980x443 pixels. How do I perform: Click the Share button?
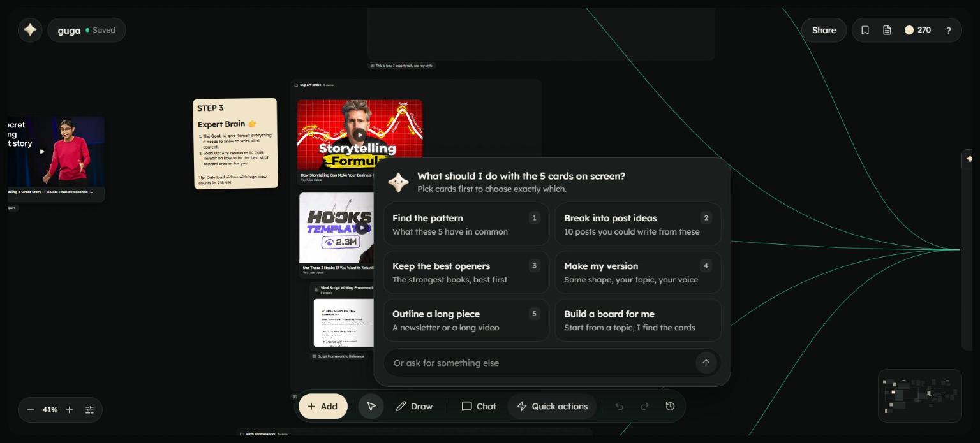tap(824, 30)
